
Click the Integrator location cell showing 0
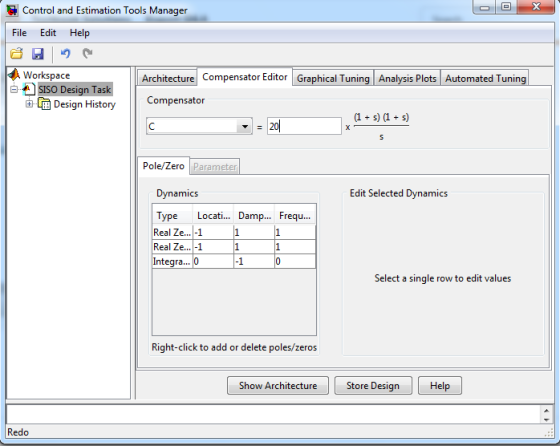pos(213,261)
